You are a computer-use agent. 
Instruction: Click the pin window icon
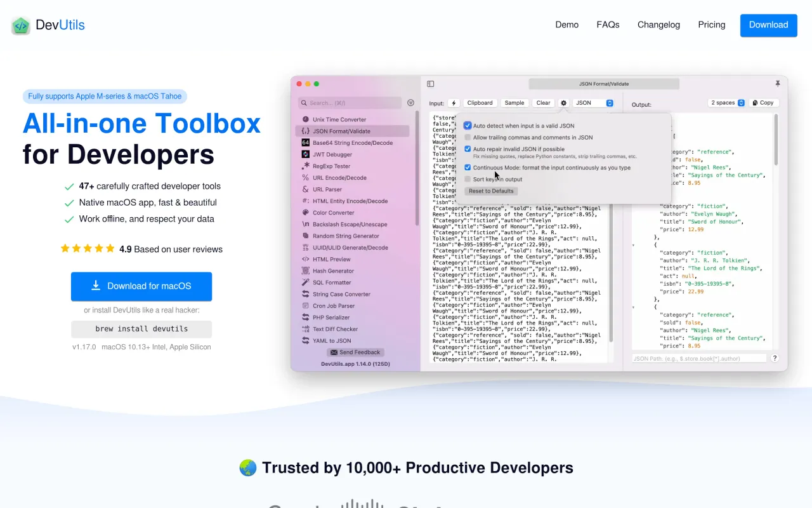[x=778, y=84]
